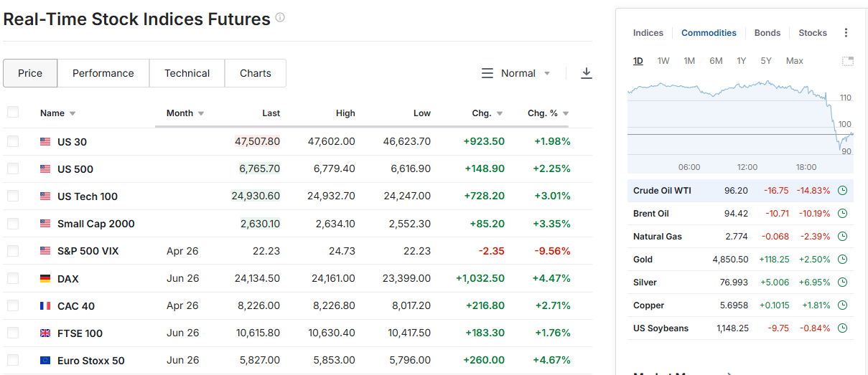Switch to the Technical tab

(x=187, y=73)
